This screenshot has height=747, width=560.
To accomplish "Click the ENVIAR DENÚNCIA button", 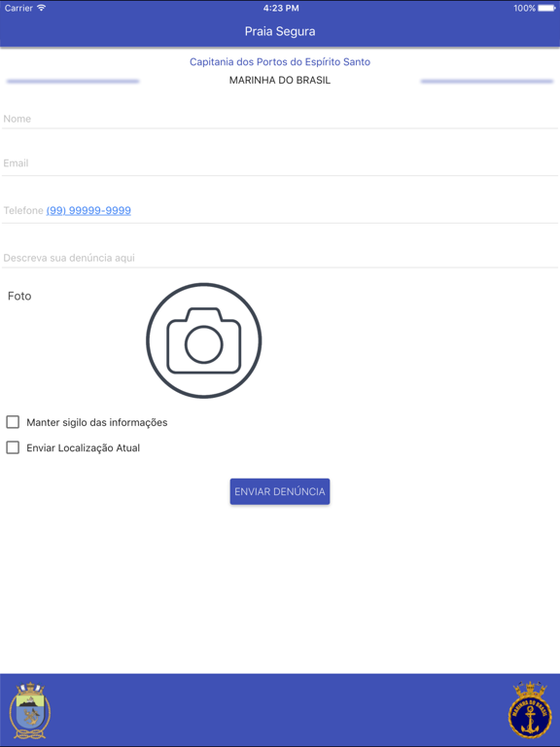I will (x=280, y=491).
